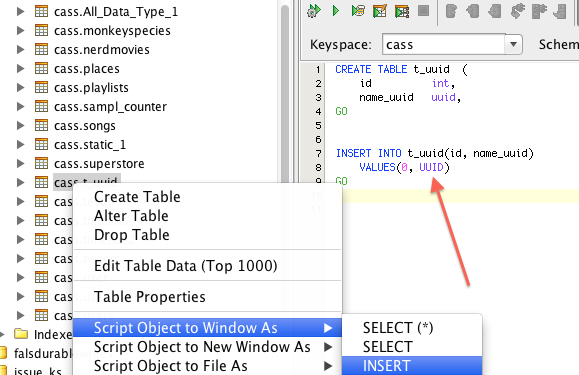Click the green play with script page icon

(x=358, y=11)
